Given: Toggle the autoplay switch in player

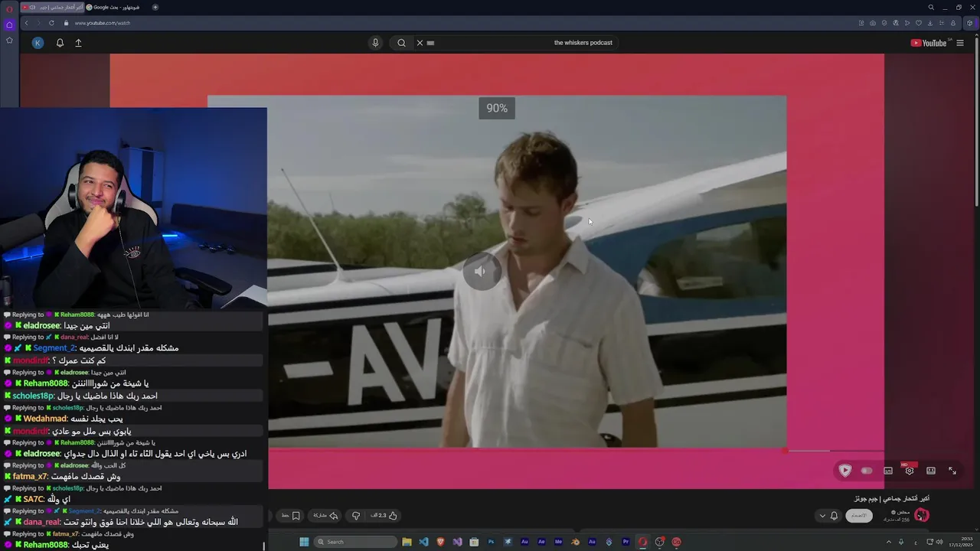Looking at the screenshot, I should click(x=867, y=471).
